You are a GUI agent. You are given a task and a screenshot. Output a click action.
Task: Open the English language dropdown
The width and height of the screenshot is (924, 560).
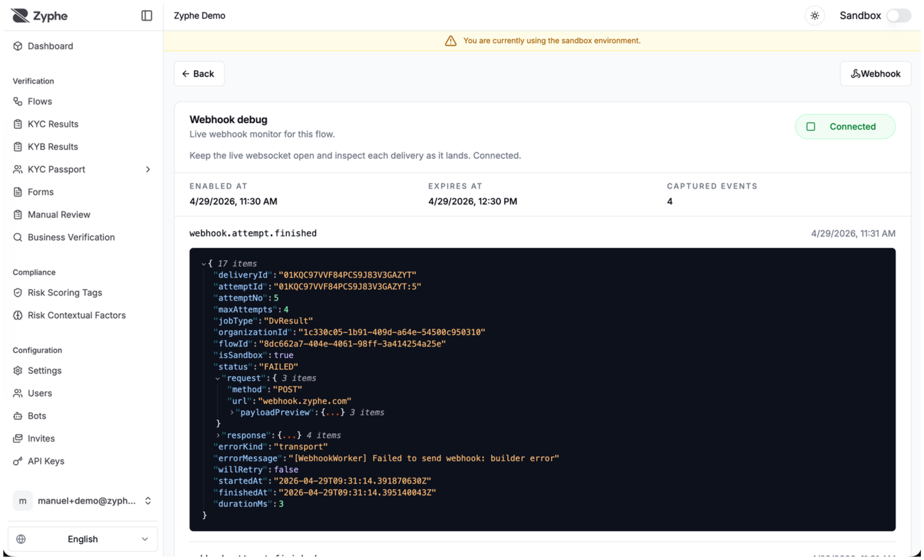[x=83, y=540]
